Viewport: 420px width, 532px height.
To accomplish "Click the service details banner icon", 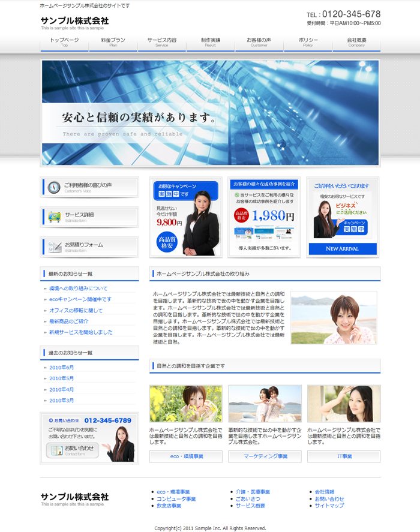I will [x=54, y=217].
